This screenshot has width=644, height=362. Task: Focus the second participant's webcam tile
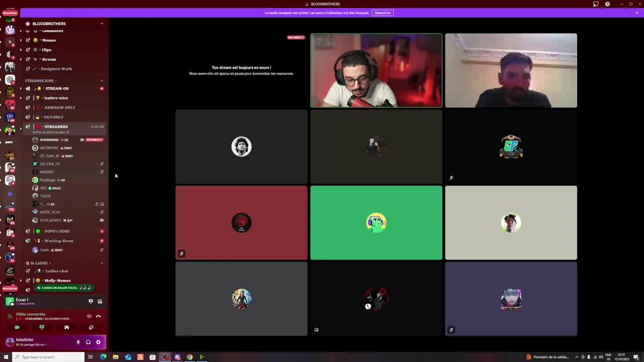511,70
